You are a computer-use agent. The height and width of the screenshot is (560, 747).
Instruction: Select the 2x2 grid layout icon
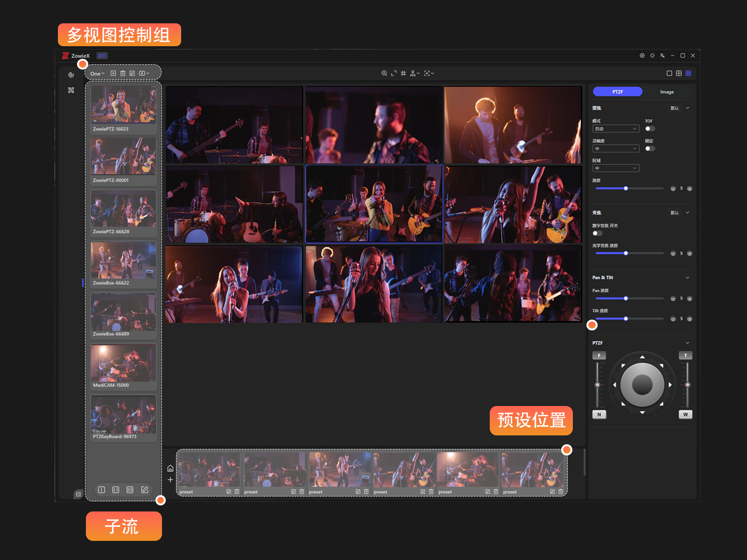click(x=679, y=73)
